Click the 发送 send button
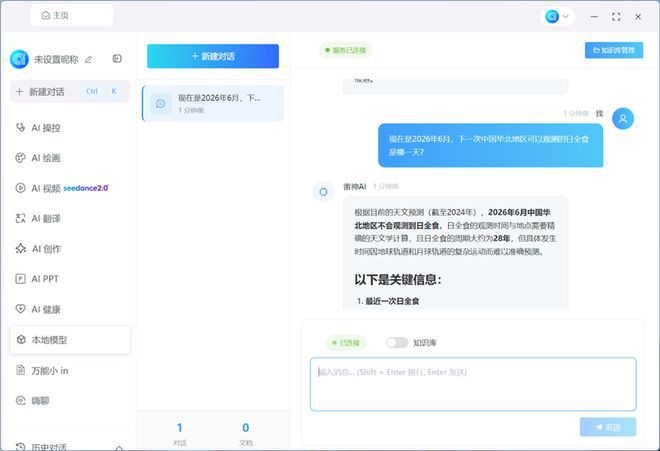The height and width of the screenshot is (451, 660). pos(608,427)
